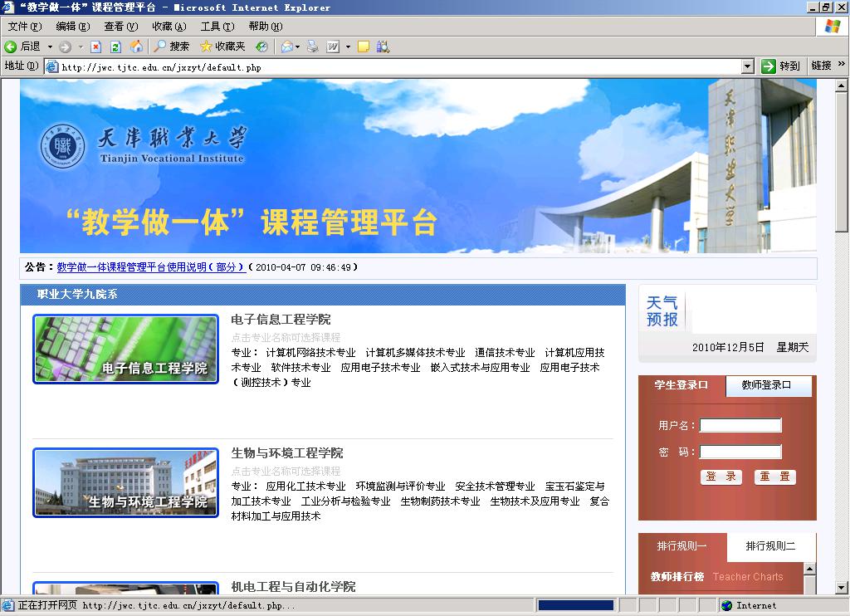The height and width of the screenshot is (616, 850).
Task: Click the page scrollbar down arrow
Action: click(x=841, y=587)
